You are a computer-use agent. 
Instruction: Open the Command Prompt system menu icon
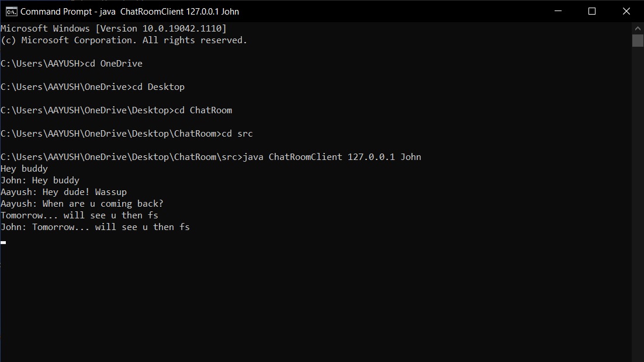(11, 11)
